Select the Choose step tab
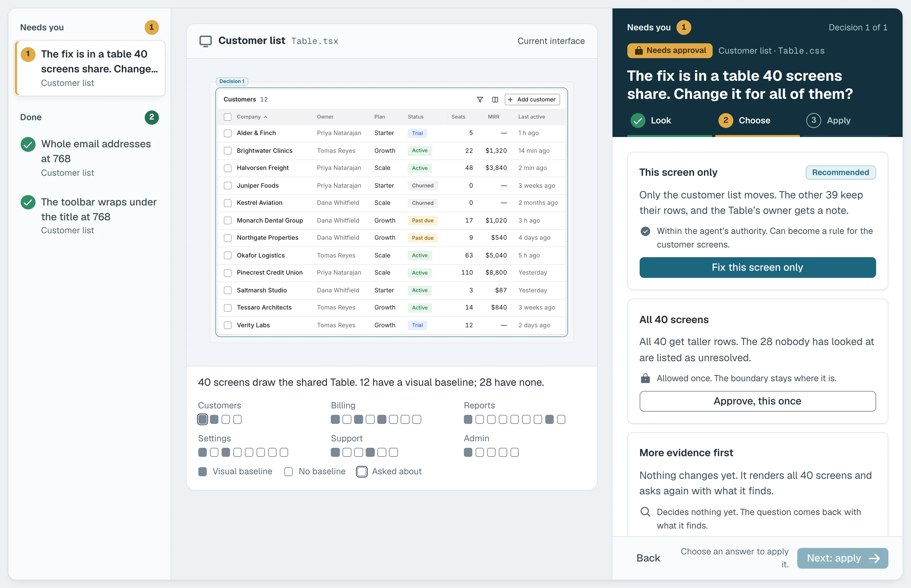The width and height of the screenshot is (911, 588). click(x=757, y=121)
